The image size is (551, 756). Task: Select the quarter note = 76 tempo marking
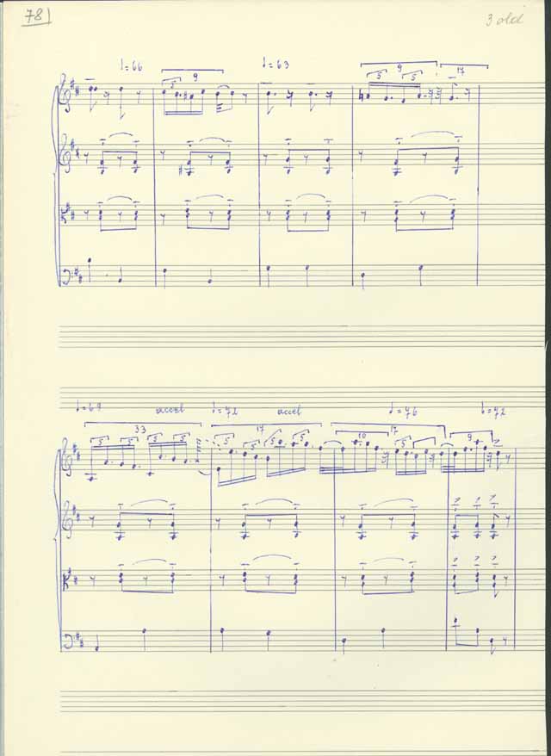pos(404,412)
